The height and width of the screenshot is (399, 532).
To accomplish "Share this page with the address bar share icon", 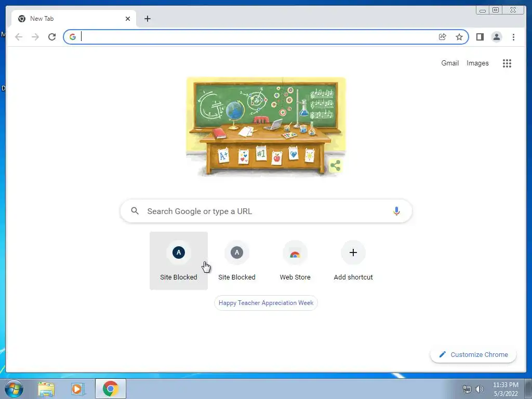I will click(x=443, y=37).
